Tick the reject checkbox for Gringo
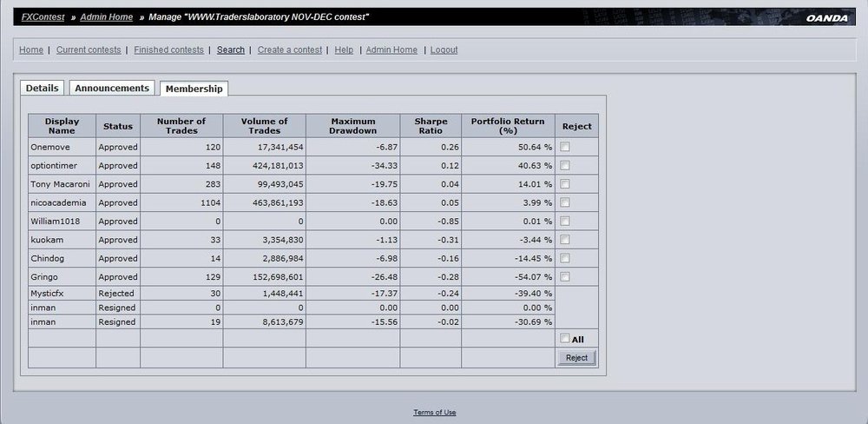Viewport: 868px width, 424px height. 565,276
